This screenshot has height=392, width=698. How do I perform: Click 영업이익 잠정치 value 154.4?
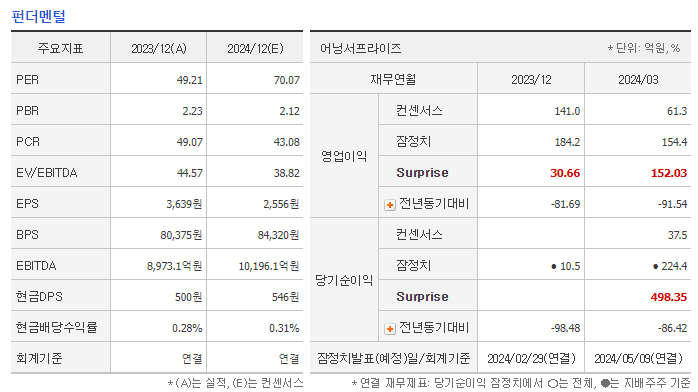(x=674, y=142)
